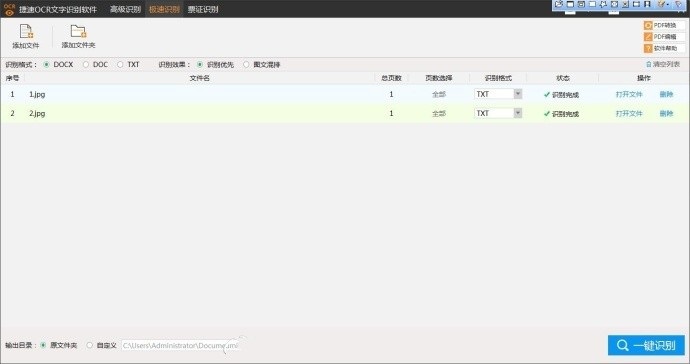Click the orange OCR app logo
Screen dimensions: 690x364
[x=9, y=9]
